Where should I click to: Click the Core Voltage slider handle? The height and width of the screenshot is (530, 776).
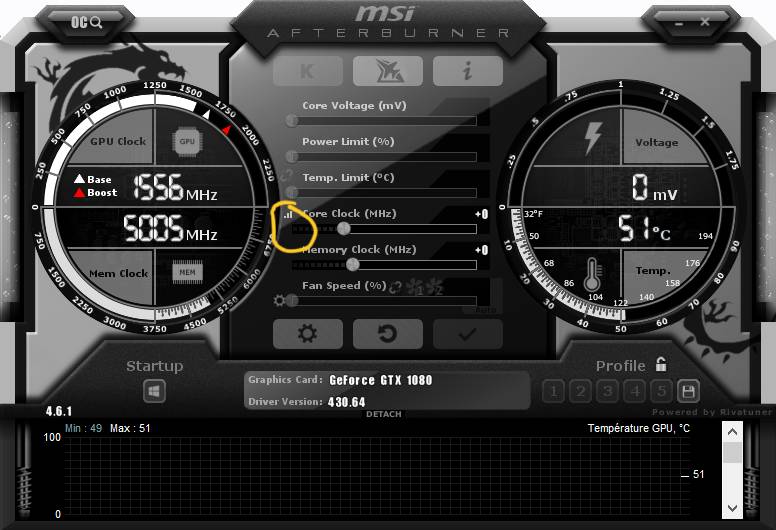[292, 120]
